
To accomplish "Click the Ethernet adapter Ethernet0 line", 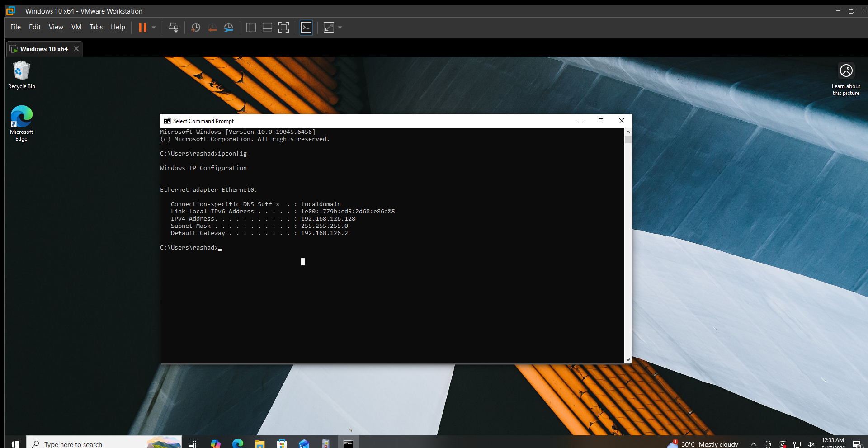I will coord(208,190).
